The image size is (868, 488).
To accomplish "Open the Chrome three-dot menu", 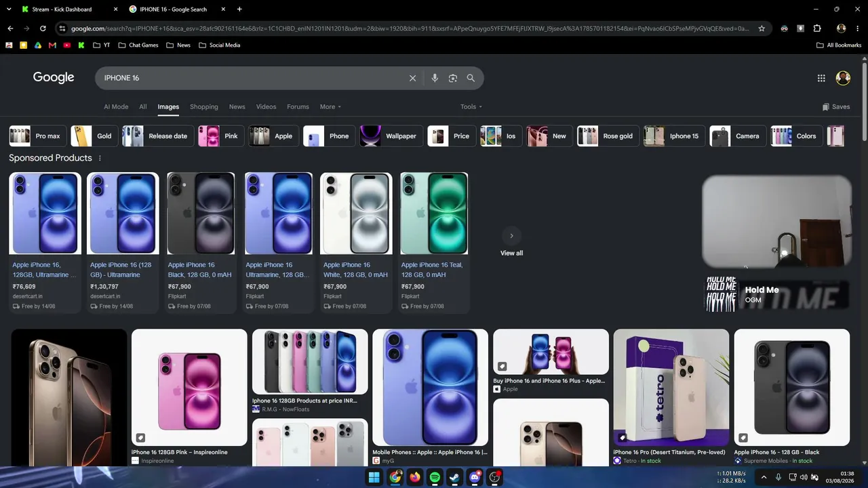I will tap(857, 28).
